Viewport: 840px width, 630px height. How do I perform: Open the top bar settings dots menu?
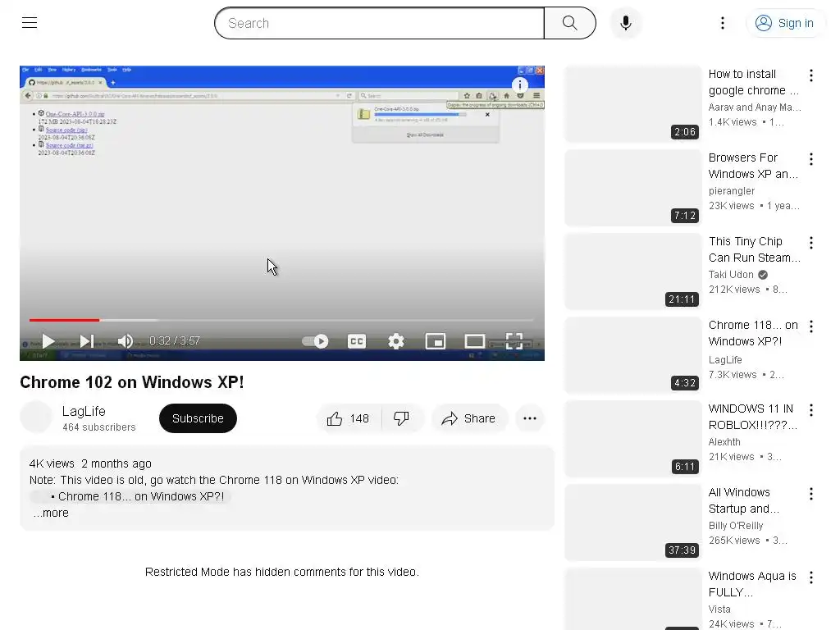point(723,23)
